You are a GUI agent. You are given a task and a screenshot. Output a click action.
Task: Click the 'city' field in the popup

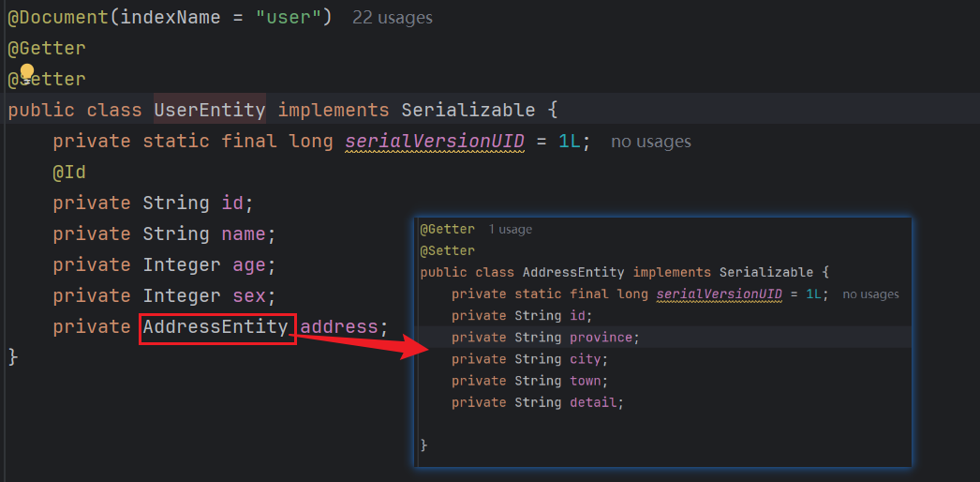coord(586,360)
